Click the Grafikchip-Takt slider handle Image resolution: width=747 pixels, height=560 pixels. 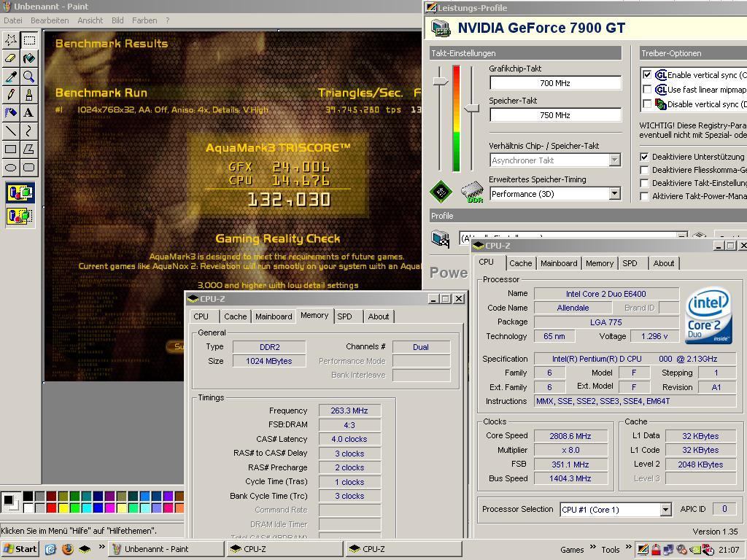pyautogui.click(x=440, y=82)
